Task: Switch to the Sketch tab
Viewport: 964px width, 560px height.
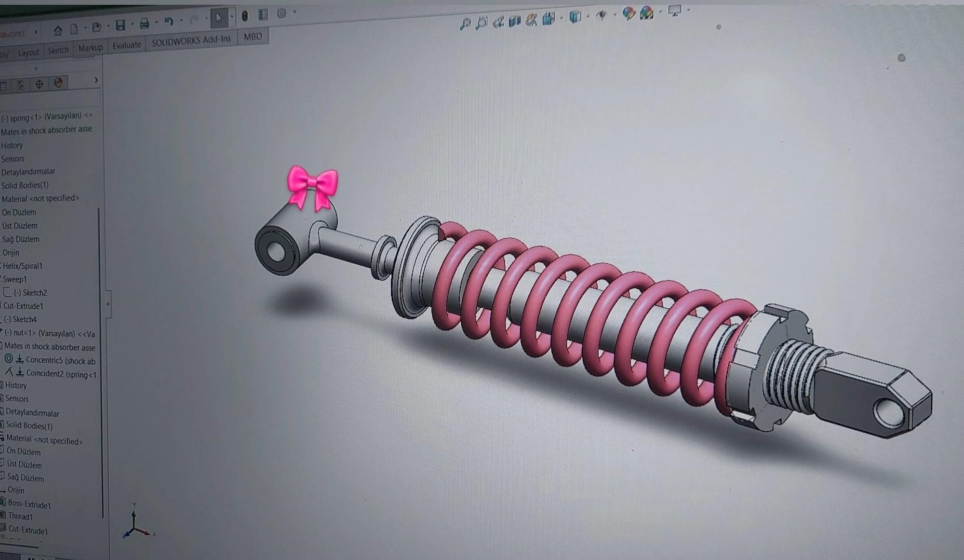Action: (x=58, y=50)
